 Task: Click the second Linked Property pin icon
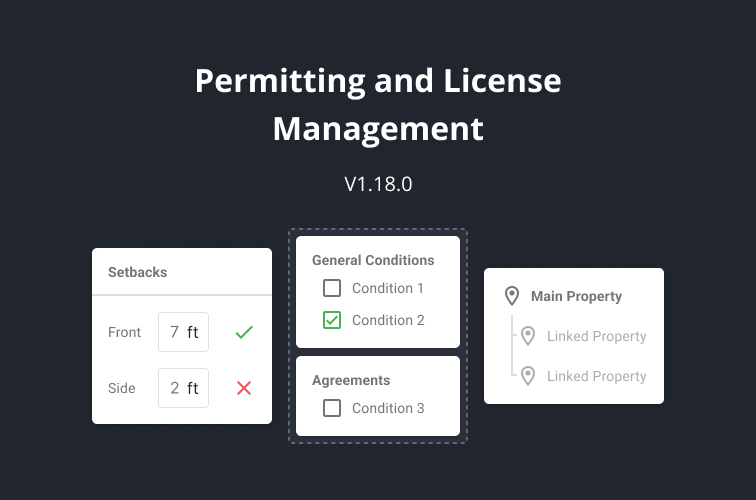coord(528,376)
